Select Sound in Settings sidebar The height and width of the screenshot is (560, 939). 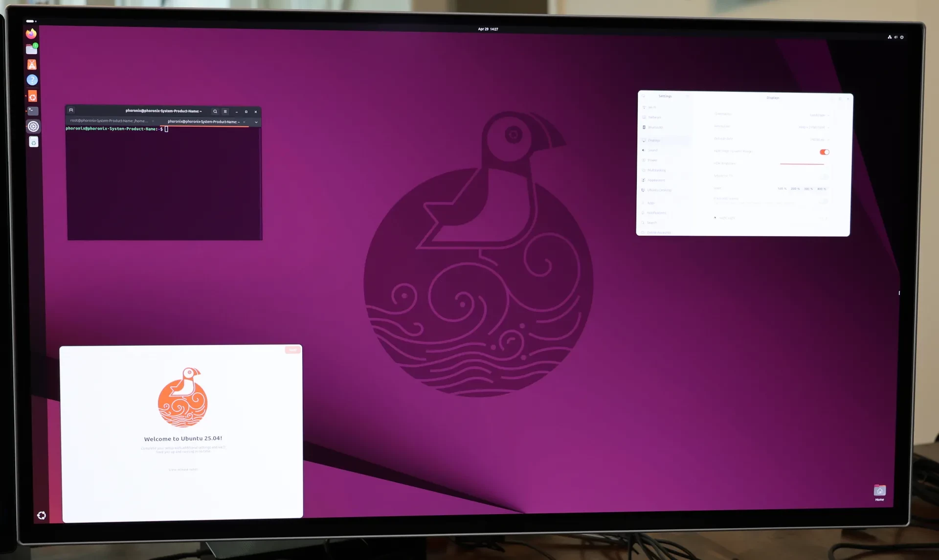pyautogui.click(x=653, y=151)
